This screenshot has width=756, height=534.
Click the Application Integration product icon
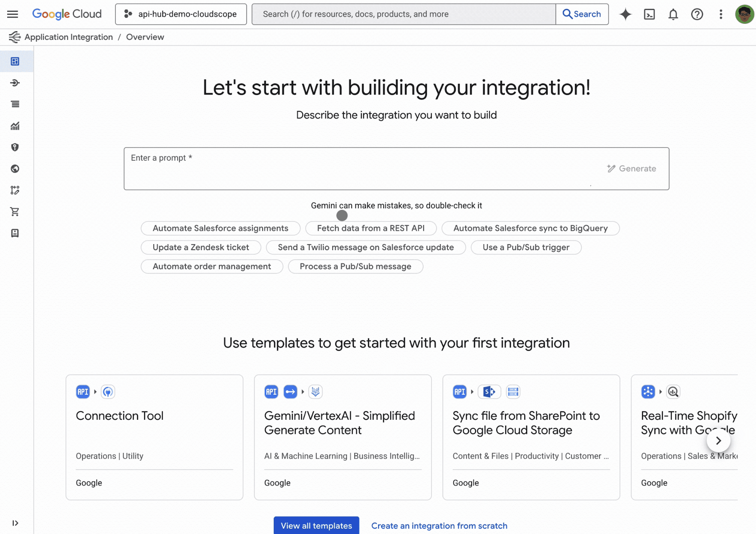click(14, 37)
